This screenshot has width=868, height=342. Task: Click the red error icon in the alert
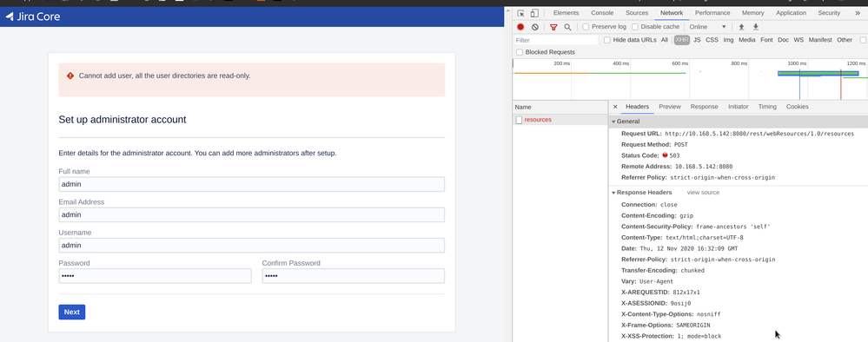pyautogui.click(x=70, y=76)
